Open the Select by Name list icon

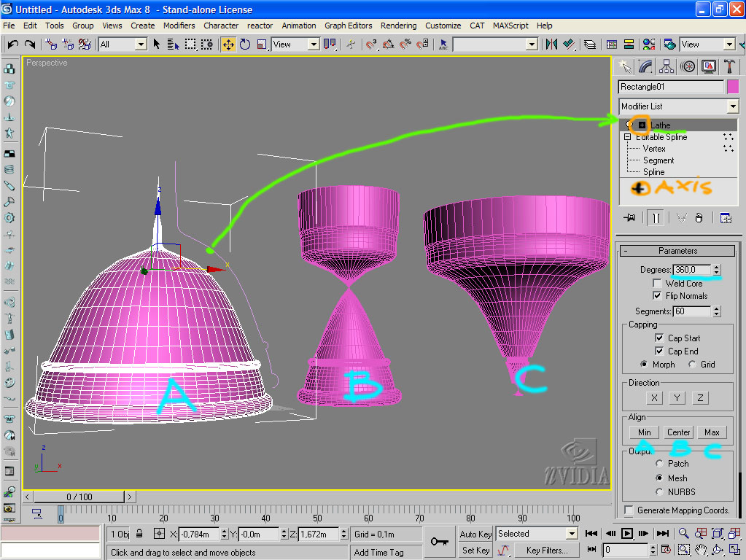coord(173,44)
